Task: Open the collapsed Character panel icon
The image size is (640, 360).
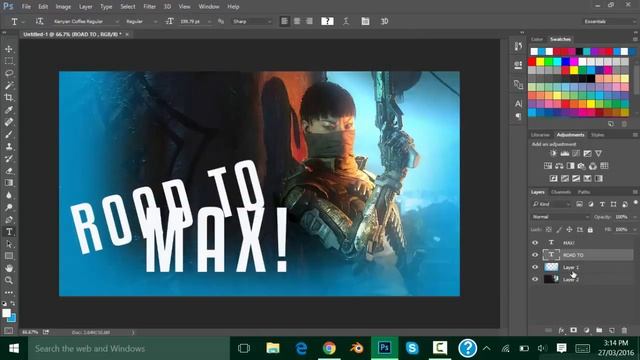Action: (518, 104)
